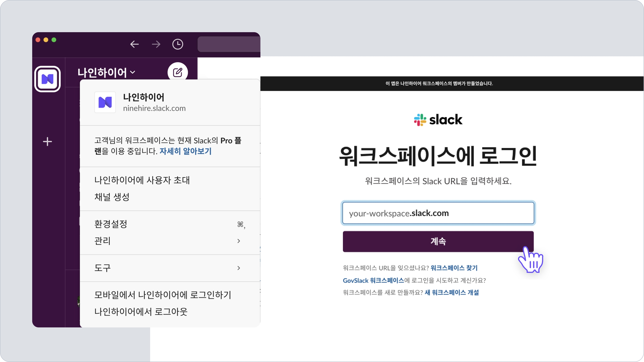
Task: Expand the 관리 submenu
Action: coord(168,241)
